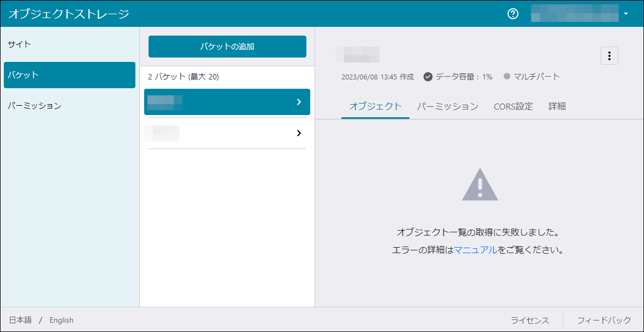This screenshot has width=644, height=332.
Task: Open the second bucket via its chevron
Action: pos(299,133)
